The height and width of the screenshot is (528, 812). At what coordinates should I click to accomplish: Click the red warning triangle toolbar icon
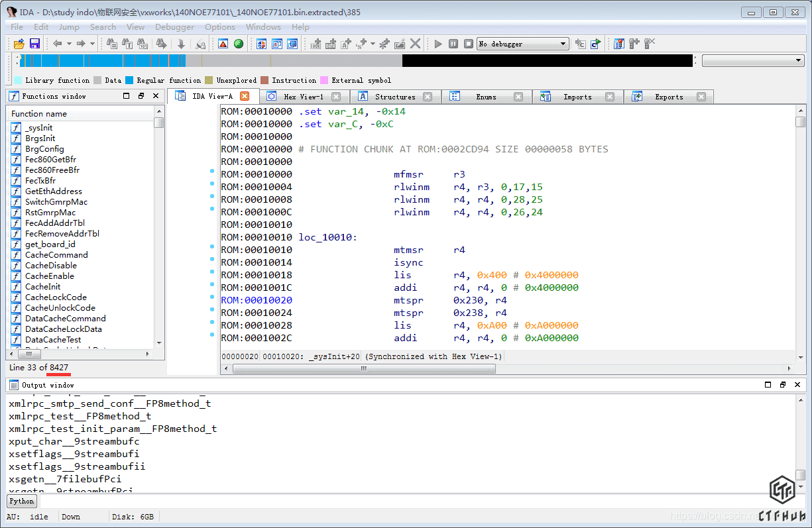[x=223, y=44]
